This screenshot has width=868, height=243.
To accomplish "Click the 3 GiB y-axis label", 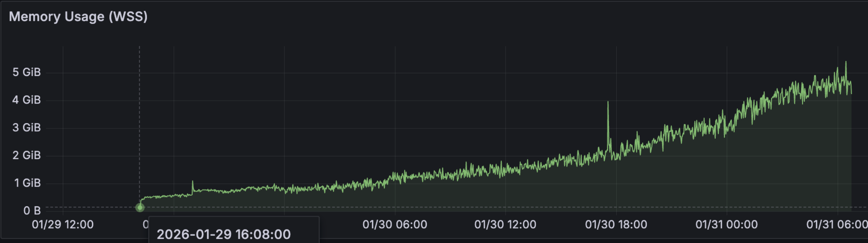I will click(x=26, y=128).
